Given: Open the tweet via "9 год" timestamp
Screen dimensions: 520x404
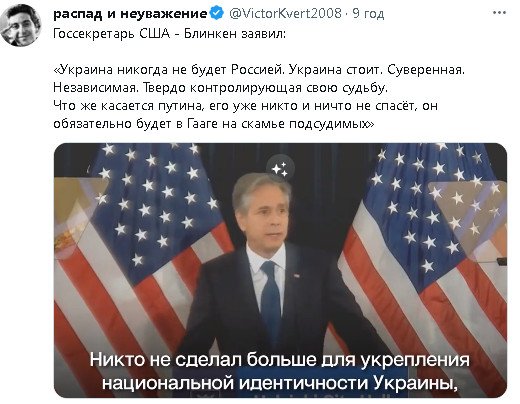Looking at the screenshot, I should point(368,14).
